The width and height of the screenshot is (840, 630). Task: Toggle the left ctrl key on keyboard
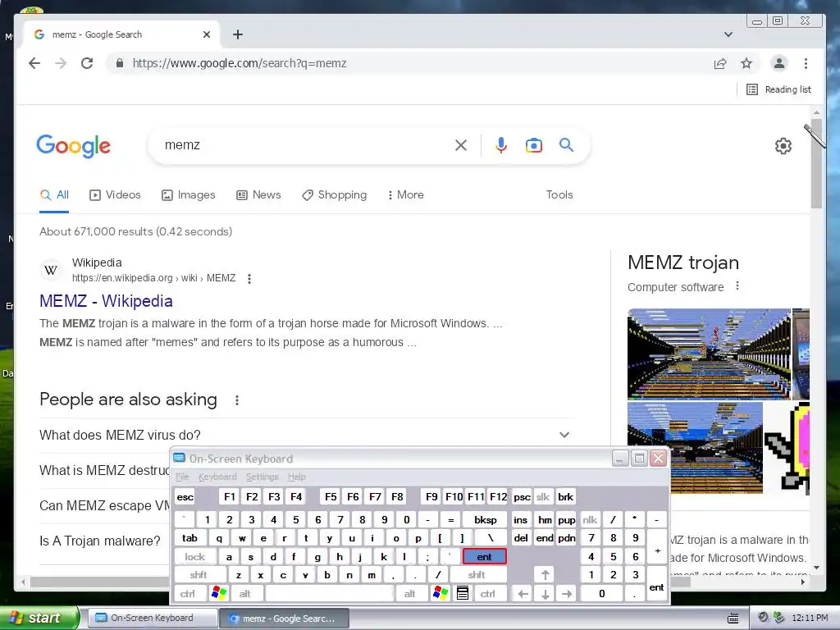188,594
